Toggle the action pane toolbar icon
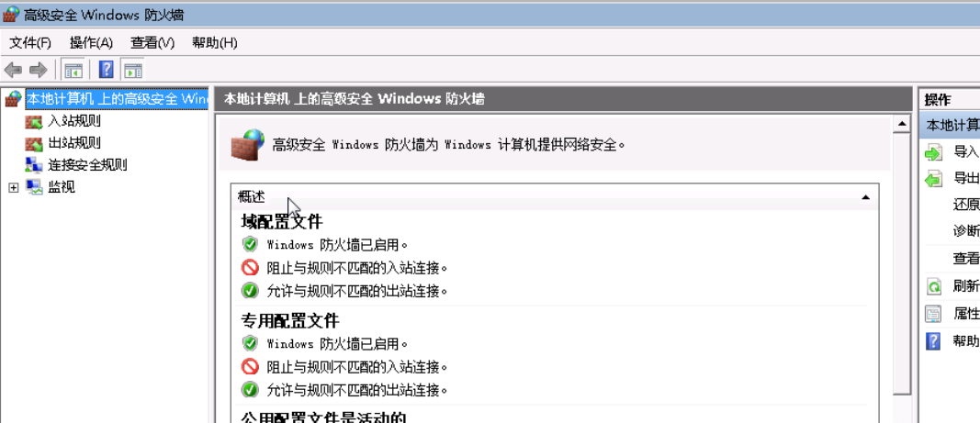 coord(133,70)
